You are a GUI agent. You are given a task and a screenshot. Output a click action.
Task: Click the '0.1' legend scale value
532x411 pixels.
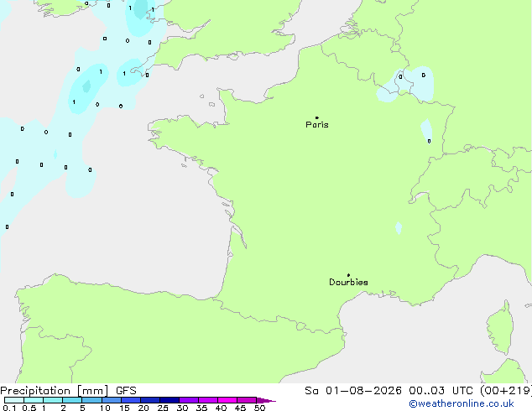[x=9, y=408]
